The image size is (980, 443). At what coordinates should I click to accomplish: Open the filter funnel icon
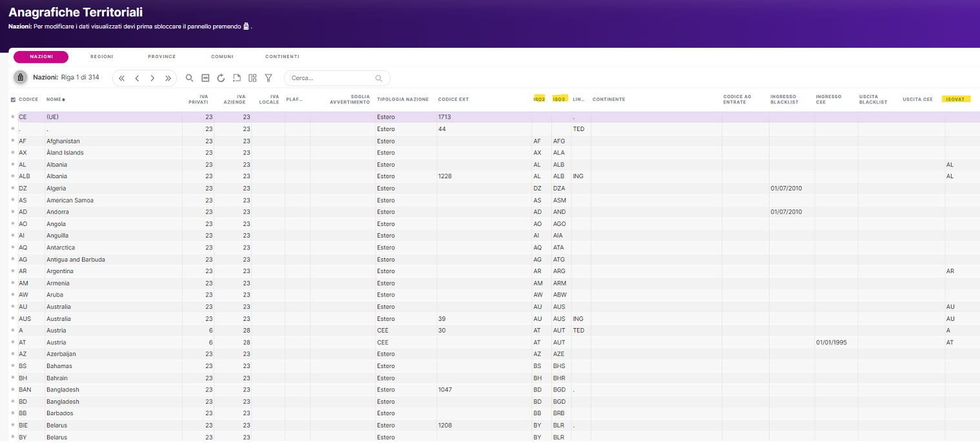click(269, 78)
